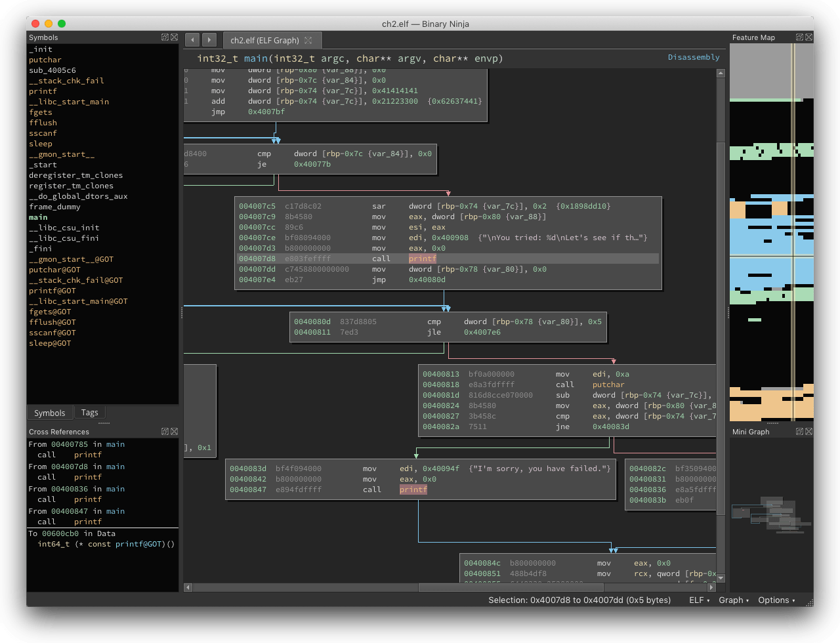Open the ELF view type dropdown
This screenshot has height=643, width=840.
(x=699, y=600)
